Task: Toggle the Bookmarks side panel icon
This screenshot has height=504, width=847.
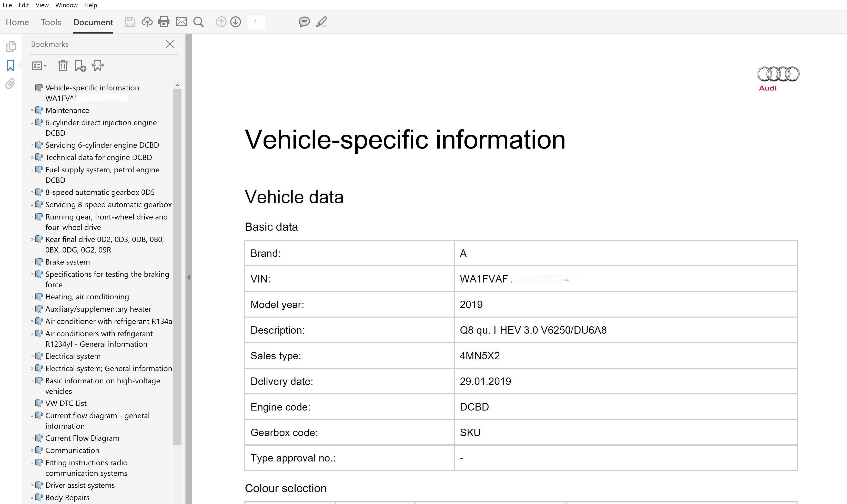Action: click(x=11, y=66)
